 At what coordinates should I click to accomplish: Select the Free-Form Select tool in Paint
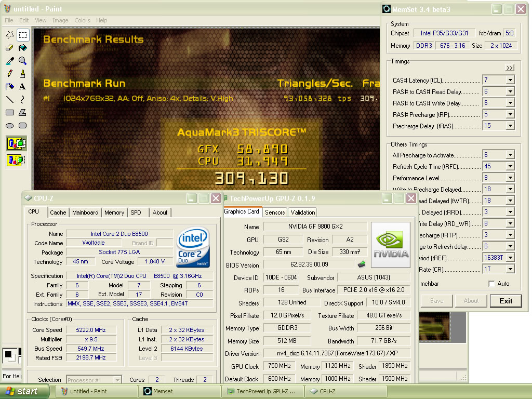pos(10,35)
